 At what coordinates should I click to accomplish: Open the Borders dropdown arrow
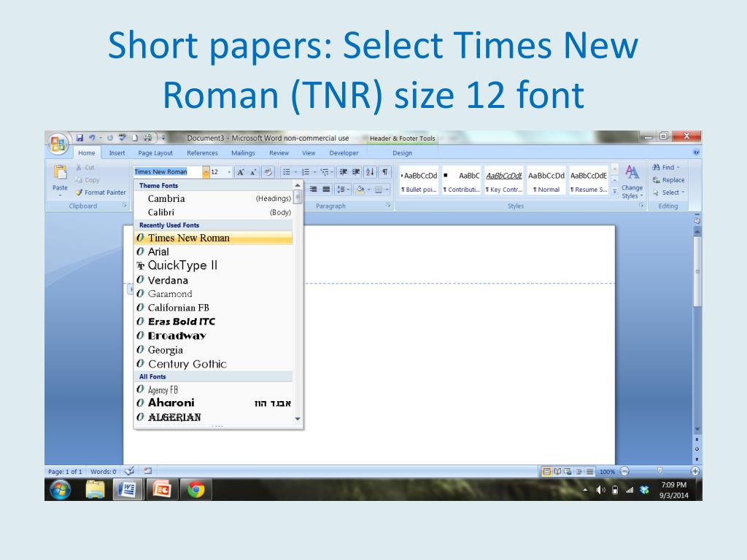[387, 190]
